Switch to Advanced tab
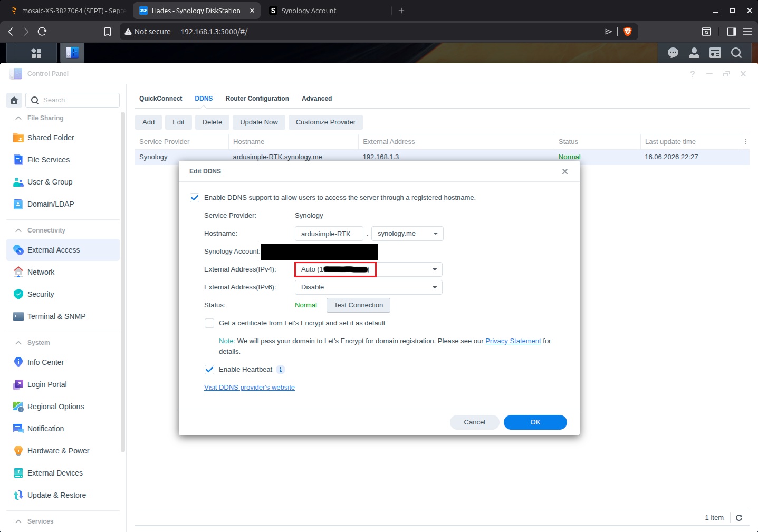 316,99
